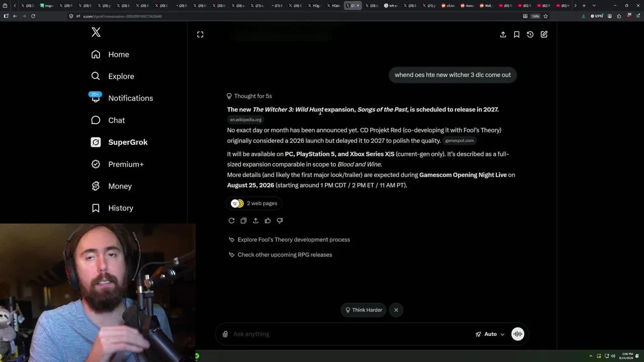Select 'Explore Fool's Theory development process' suggestion
The image size is (644, 362).
[289, 240]
